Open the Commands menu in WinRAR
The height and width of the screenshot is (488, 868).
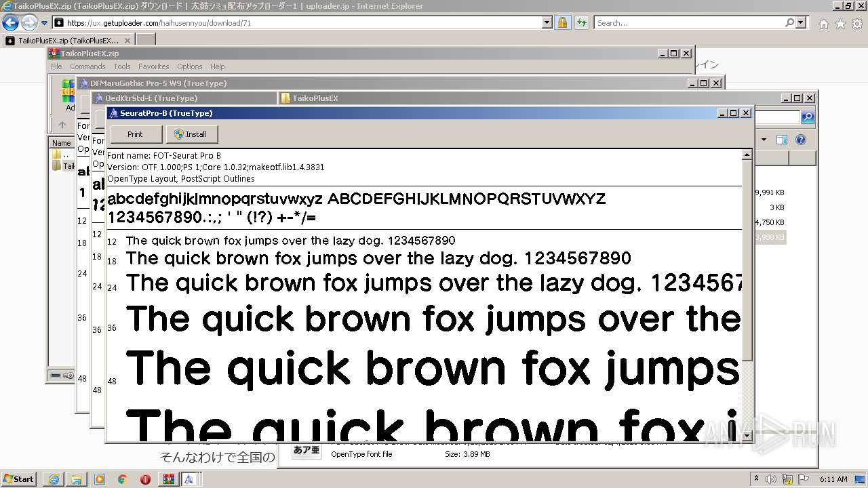pyautogui.click(x=87, y=66)
